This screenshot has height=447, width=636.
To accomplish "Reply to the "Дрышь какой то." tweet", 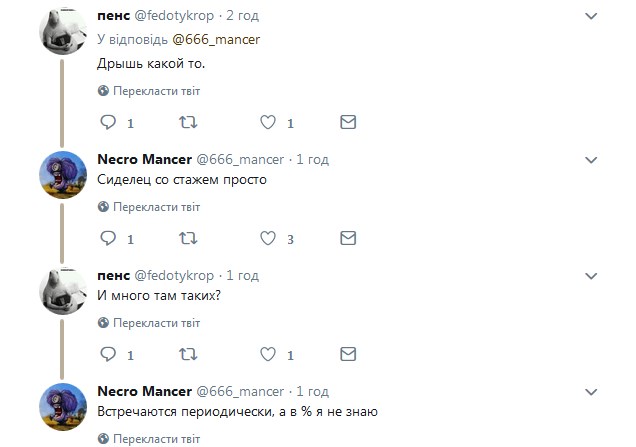I will click(108, 122).
